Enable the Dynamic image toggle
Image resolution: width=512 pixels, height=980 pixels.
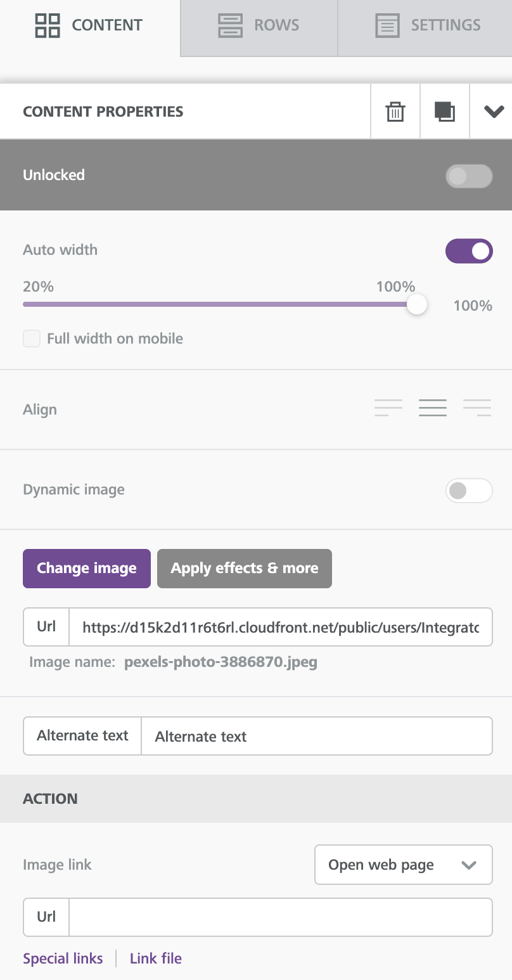pos(469,490)
